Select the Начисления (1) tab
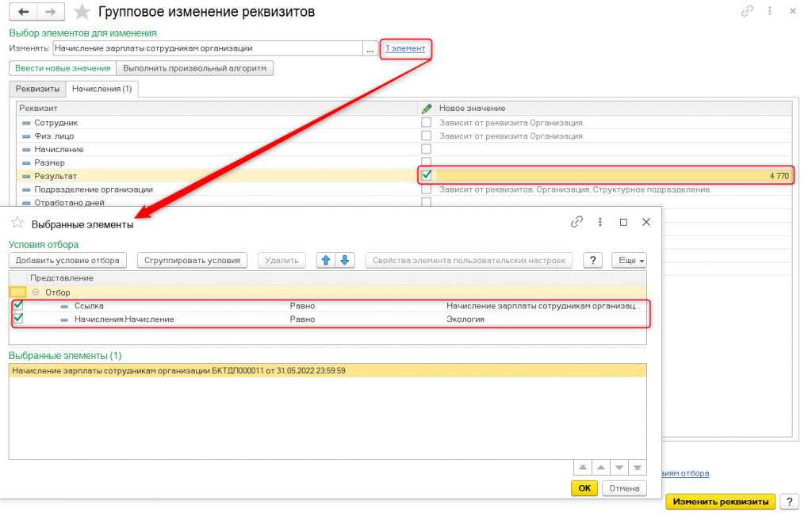Viewport: 812px width, 516px height. 102,89
